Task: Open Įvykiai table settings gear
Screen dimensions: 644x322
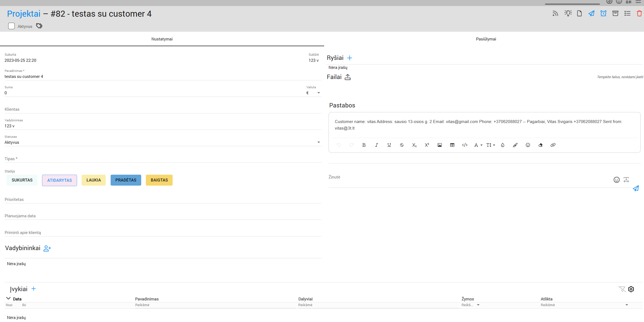Action: pyautogui.click(x=631, y=289)
